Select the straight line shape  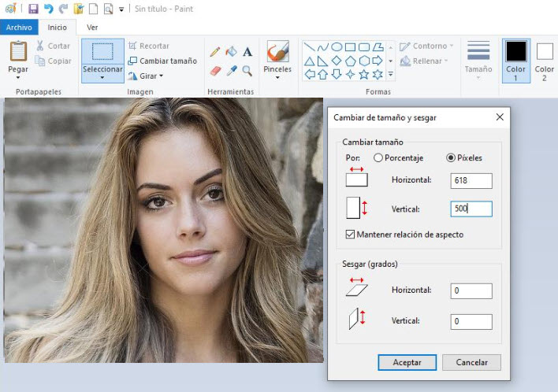click(309, 47)
